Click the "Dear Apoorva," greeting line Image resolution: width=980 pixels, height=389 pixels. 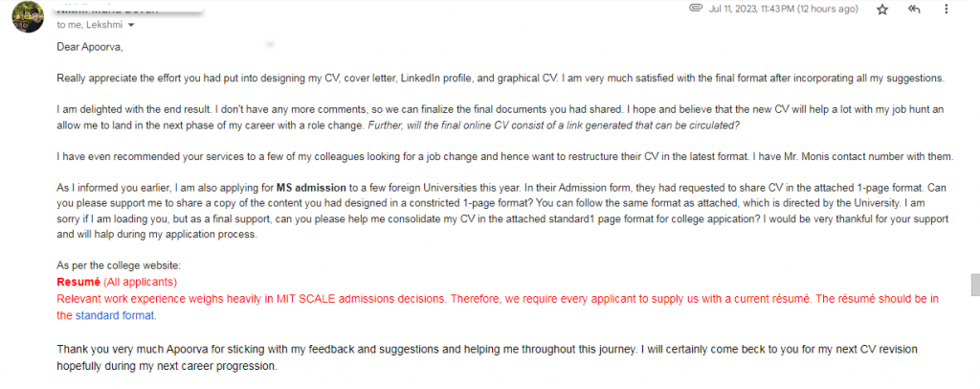(91, 47)
